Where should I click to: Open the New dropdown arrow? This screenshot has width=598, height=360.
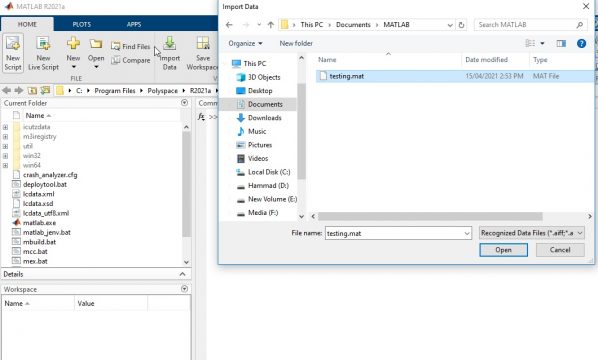pyautogui.click(x=73, y=67)
